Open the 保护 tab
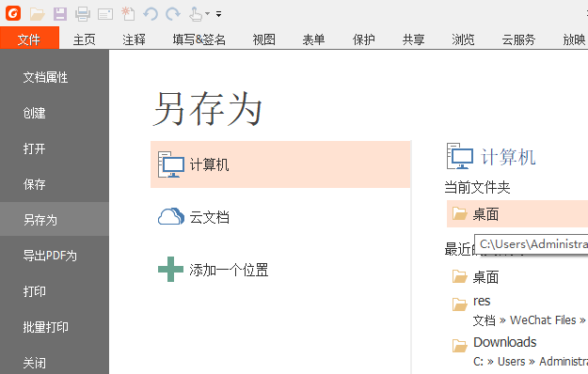The height and width of the screenshot is (374, 588). [x=363, y=39]
